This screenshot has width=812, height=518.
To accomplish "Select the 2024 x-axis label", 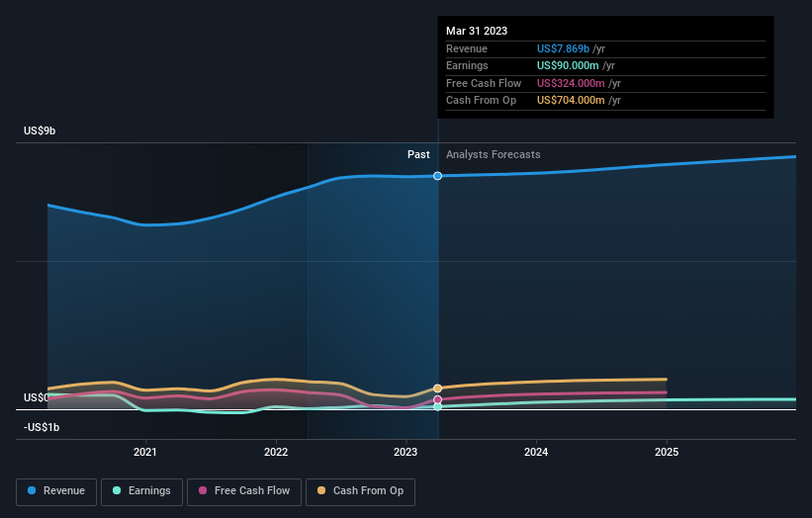I will tap(536, 453).
